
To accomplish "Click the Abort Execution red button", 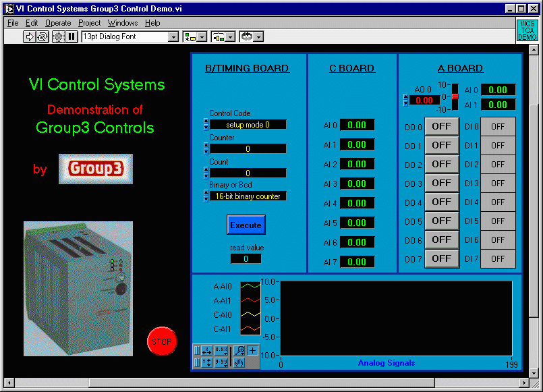I will click(58, 36).
